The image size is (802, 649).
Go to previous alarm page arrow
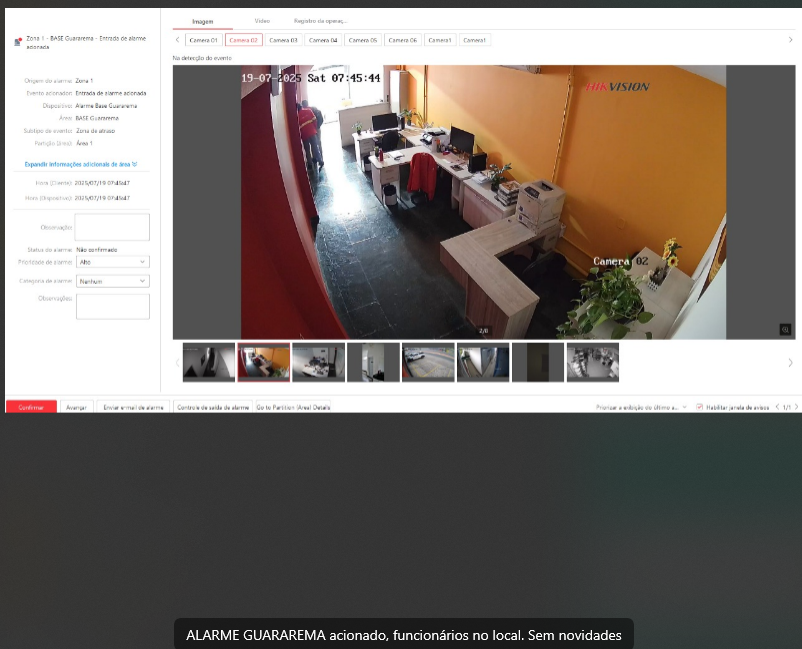pos(776,408)
